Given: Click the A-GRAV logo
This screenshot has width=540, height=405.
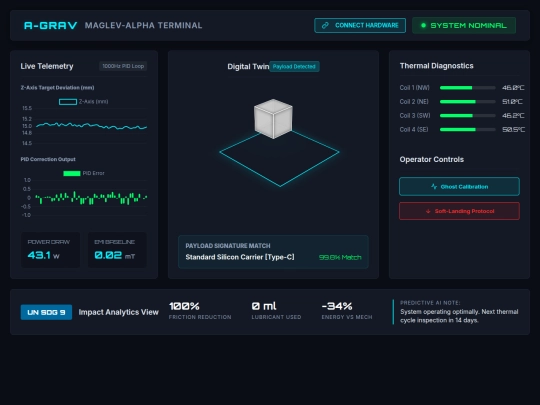Looking at the screenshot, I should point(50,25).
